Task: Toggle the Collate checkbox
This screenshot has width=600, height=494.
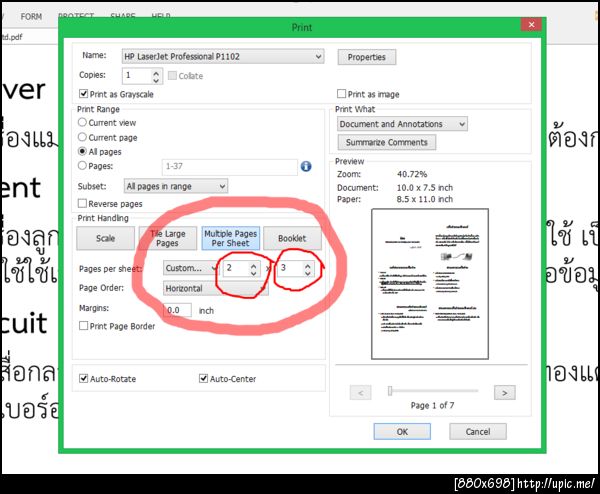Action: [x=172, y=75]
